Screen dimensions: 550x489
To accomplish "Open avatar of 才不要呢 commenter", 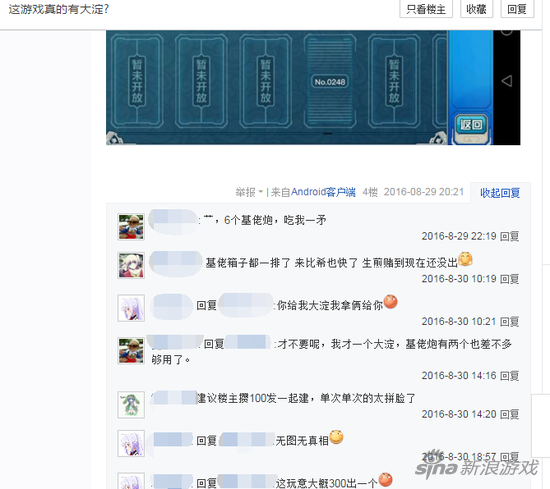I will point(131,351).
